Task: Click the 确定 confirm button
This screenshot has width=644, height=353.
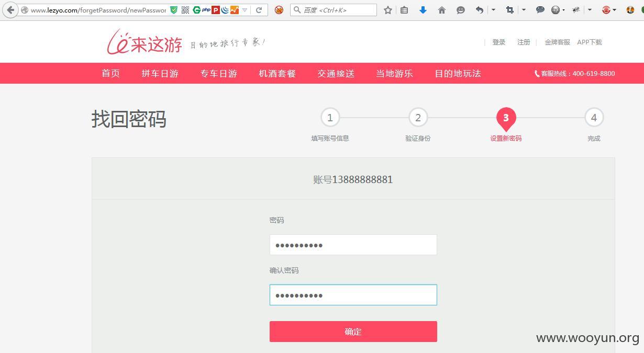Action: (353, 332)
